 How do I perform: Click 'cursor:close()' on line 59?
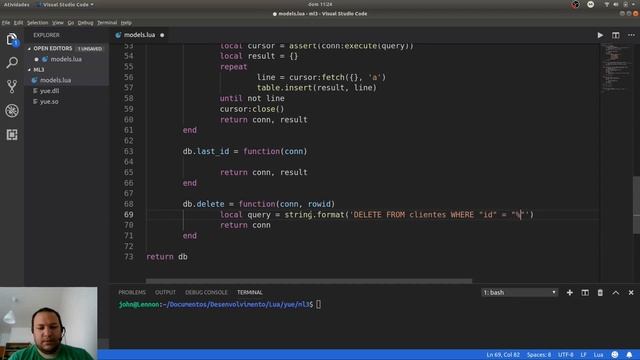252,109
